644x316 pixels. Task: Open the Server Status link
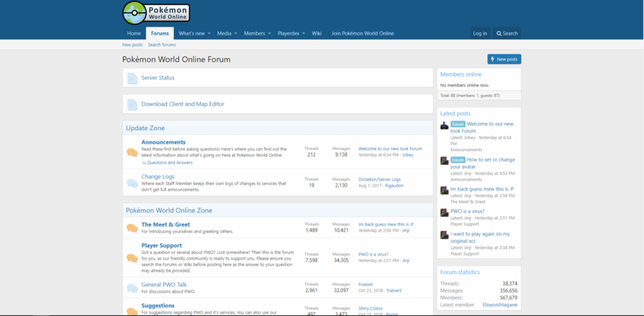pyautogui.click(x=158, y=78)
